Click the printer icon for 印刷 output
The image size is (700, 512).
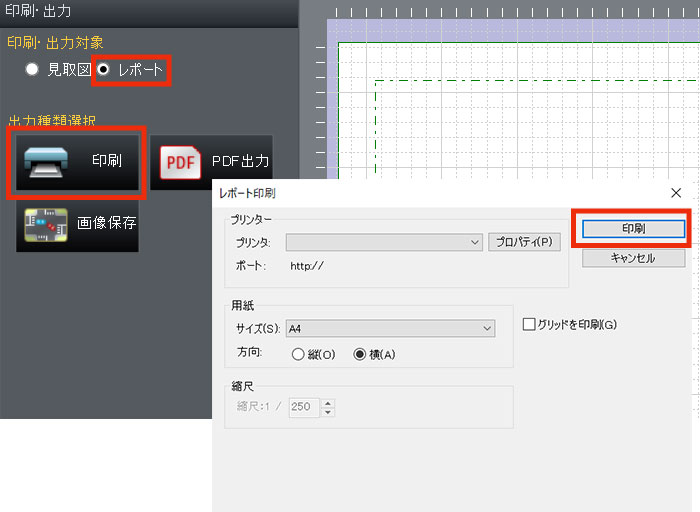click(x=46, y=162)
